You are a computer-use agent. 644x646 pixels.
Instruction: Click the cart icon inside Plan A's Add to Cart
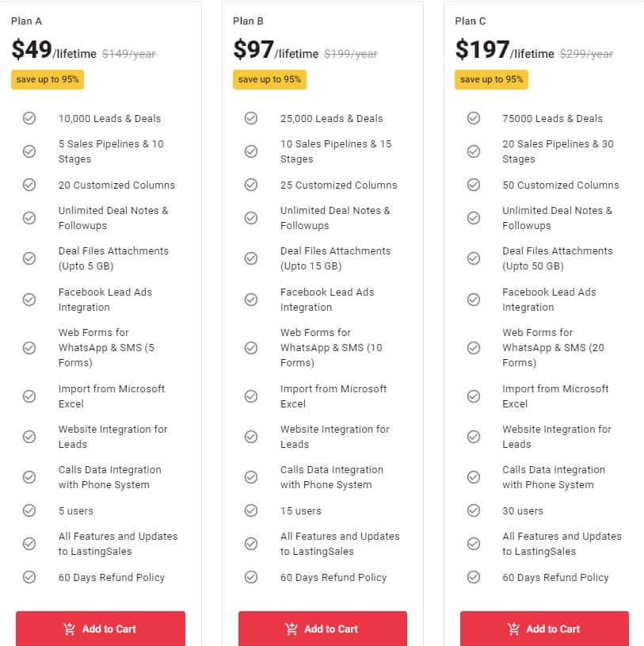click(67, 629)
